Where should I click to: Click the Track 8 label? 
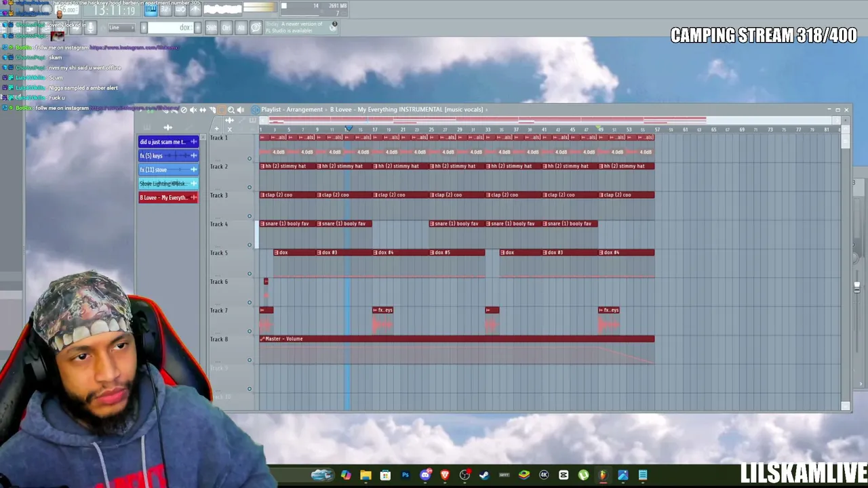tap(218, 340)
